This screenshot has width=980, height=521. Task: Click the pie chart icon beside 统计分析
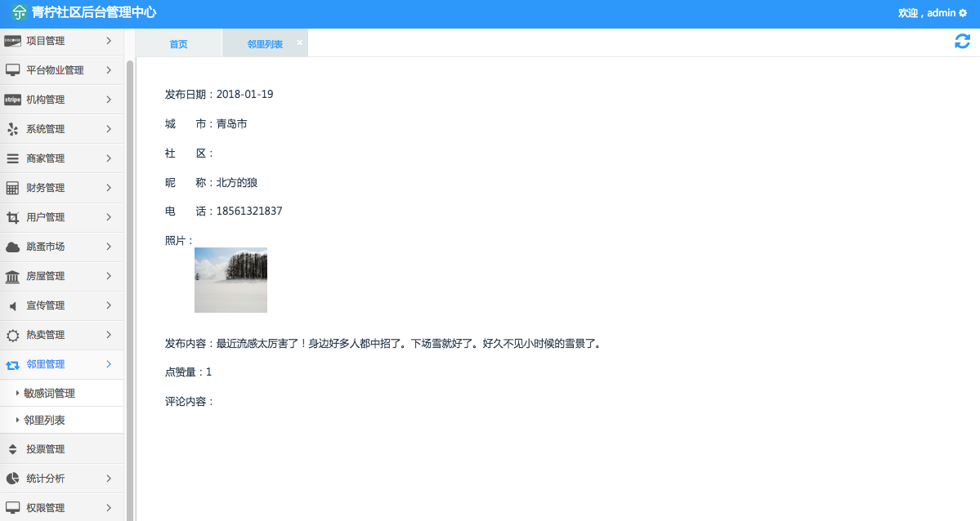[12, 479]
